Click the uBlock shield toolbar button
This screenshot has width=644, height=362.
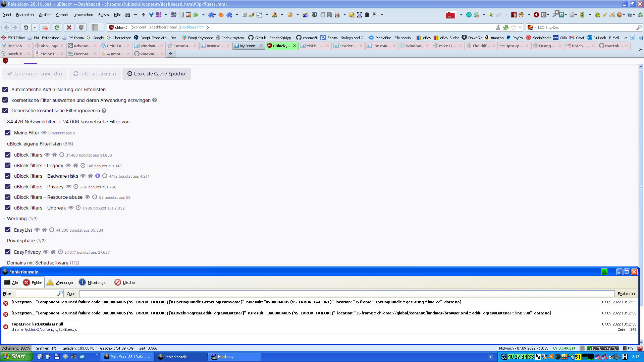[x=81, y=27]
